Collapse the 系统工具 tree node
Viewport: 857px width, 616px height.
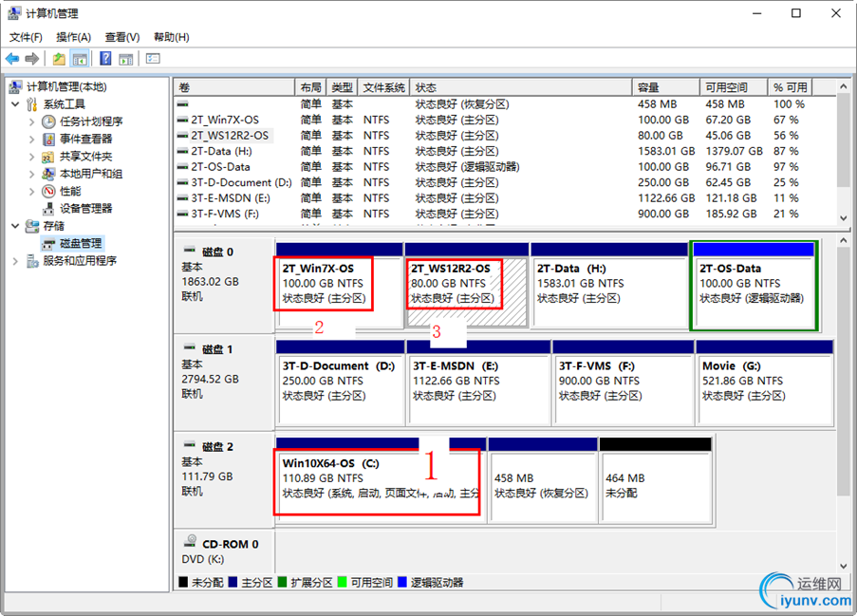coord(15,104)
